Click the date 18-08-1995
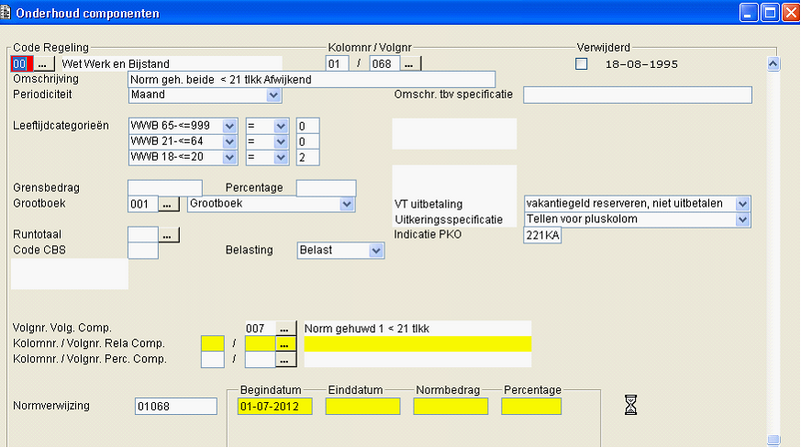This screenshot has width=801, height=448. click(642, 64)
